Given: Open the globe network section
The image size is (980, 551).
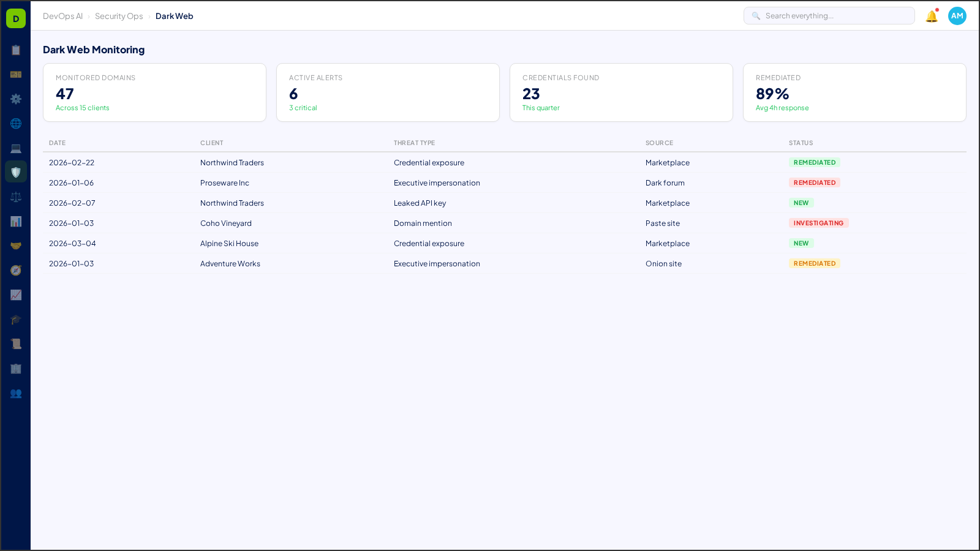Looking at the screenshot, I should coord(16,124).
